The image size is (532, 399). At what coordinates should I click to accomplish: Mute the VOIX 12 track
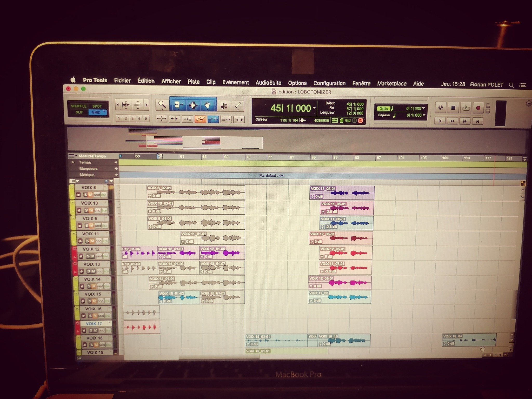[x=93, y=256]
